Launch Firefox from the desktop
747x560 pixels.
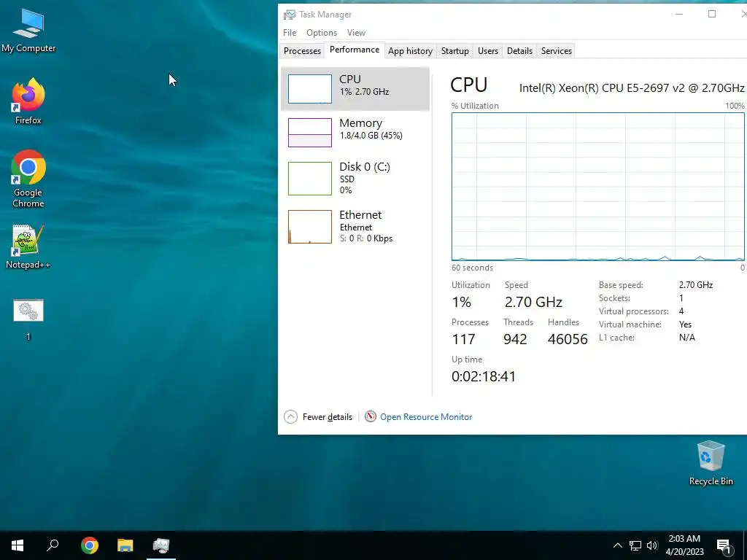[28, 101]
